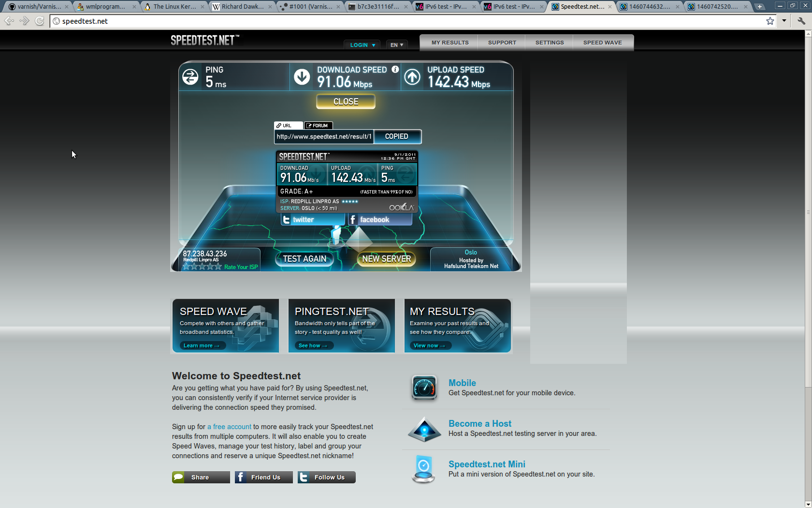This screenshot has height=508, width=812.
Task: Open SUPPORT menu item
Action: [x=502, y=43]
